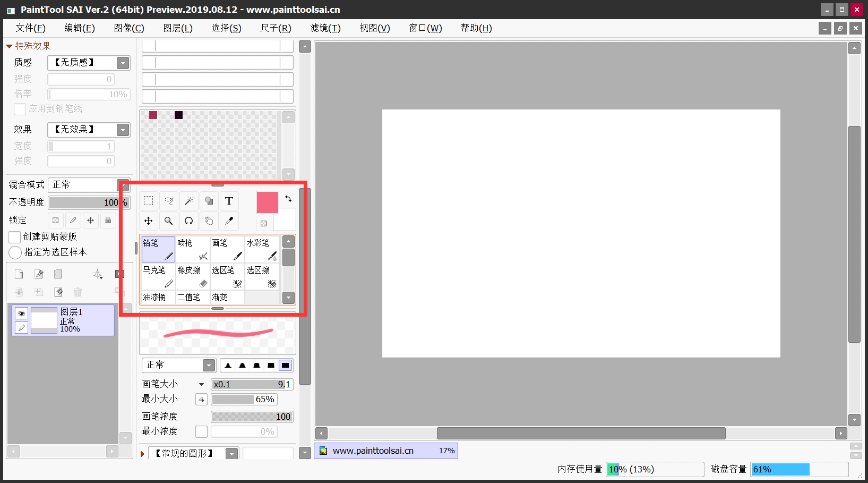868x483 pixels.
Task: Click the pink foreground color swatch
Action: coord(268,202)
